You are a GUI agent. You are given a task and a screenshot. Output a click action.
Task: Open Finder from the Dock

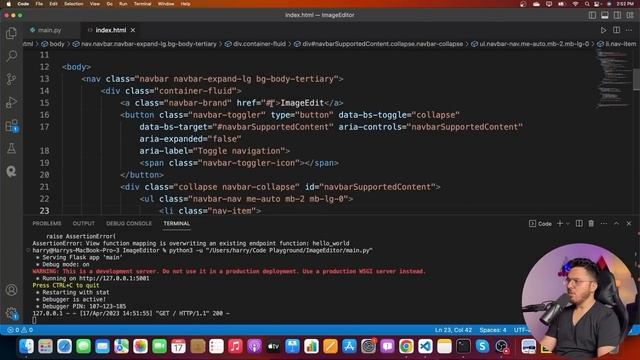[x=27, y=346]
